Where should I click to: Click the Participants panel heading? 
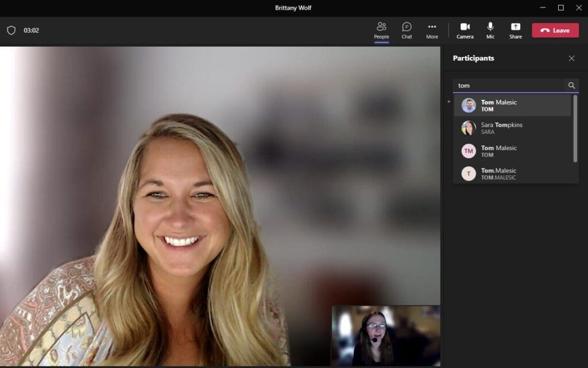(473, 58)
